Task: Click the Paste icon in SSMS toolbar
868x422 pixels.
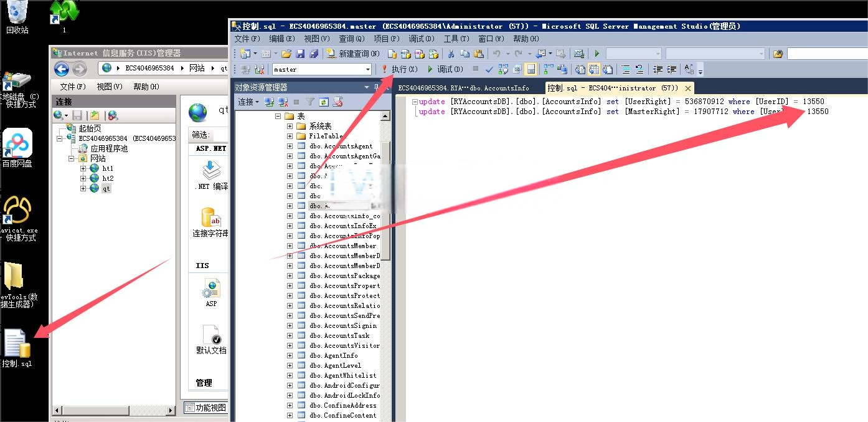Action: [478, 54]
